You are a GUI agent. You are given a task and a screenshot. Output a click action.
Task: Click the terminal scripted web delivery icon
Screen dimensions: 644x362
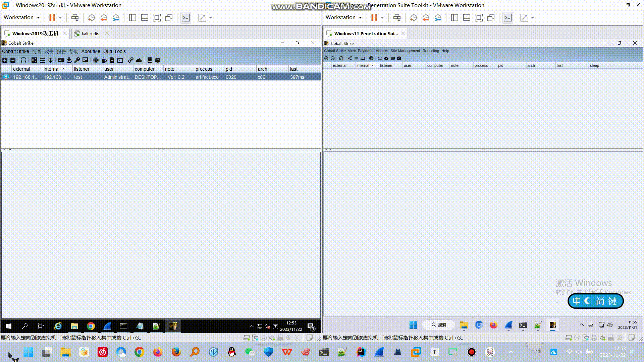[120, 60]
